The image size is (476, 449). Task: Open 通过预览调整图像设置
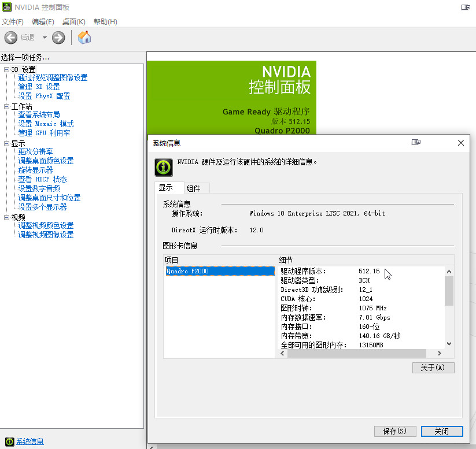click(53, 77)
